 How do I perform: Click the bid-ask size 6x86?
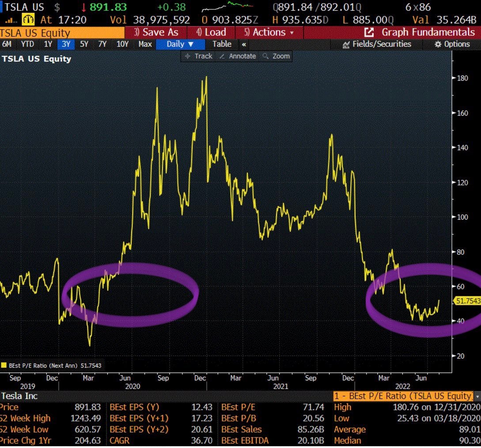(418, 7)
